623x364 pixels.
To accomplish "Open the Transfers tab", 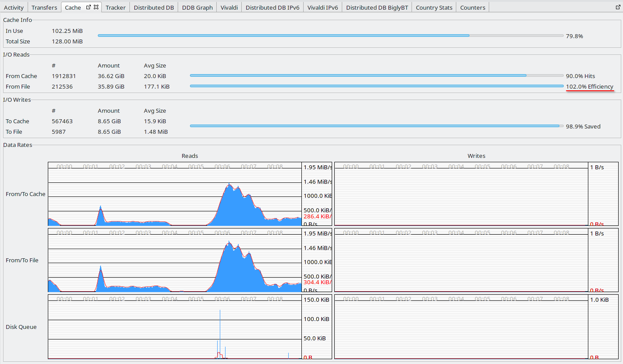I will coord(44,7).
